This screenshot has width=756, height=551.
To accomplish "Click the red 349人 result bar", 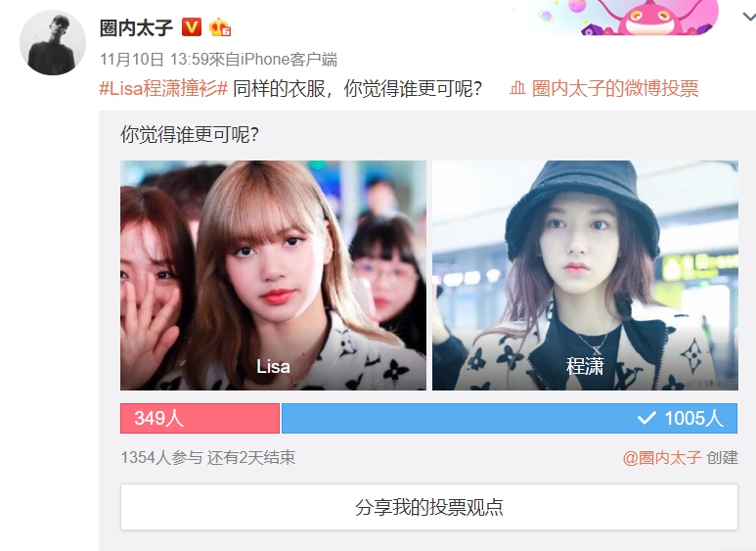I will [x=200, y=418].
